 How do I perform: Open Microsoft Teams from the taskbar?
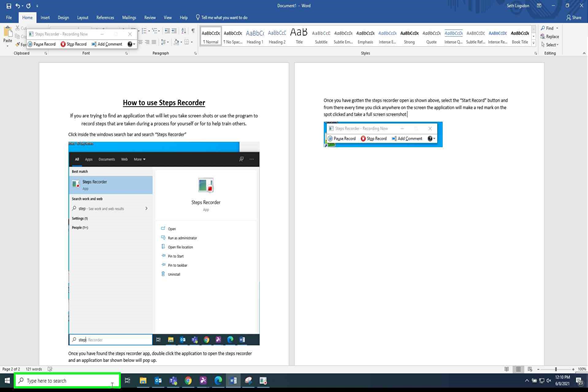point(173,381)
